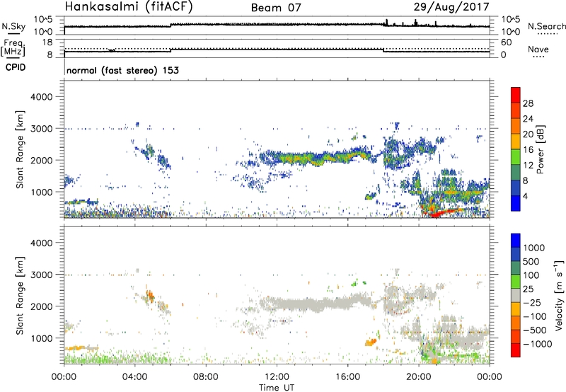Click the "Beam 07" heading
This screenshot has height=392, width=566.
point(276,8)
